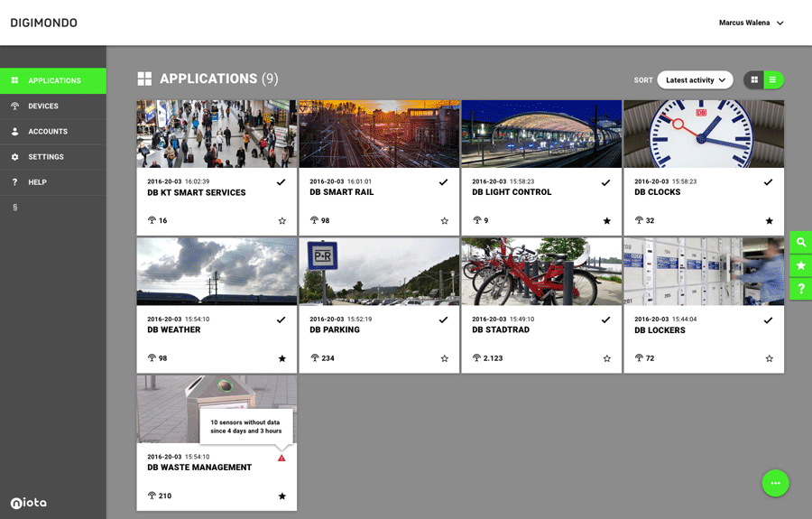Image resolution: width=812 pixels, height=519 pixels.
Task: Open Settings from the sidebar
Action: coord(53,157)
